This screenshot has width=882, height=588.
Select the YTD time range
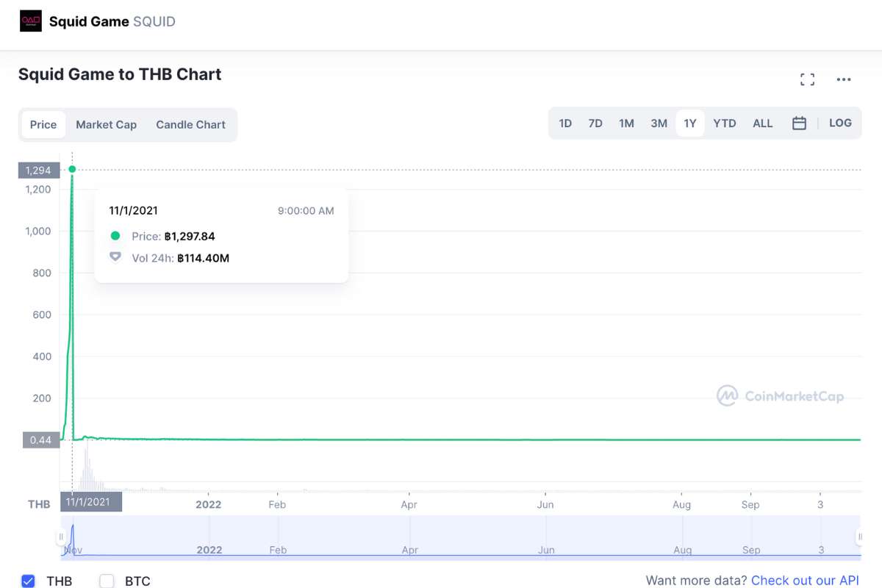(725, 123)
